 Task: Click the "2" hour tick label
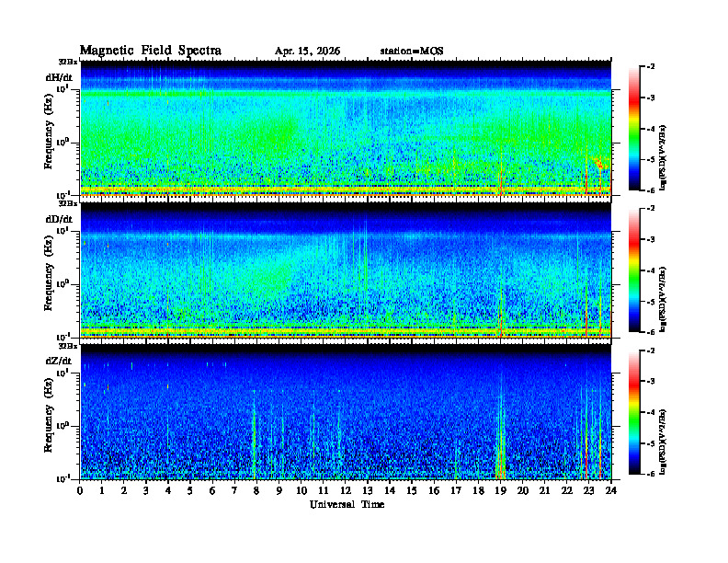point(124,490)
